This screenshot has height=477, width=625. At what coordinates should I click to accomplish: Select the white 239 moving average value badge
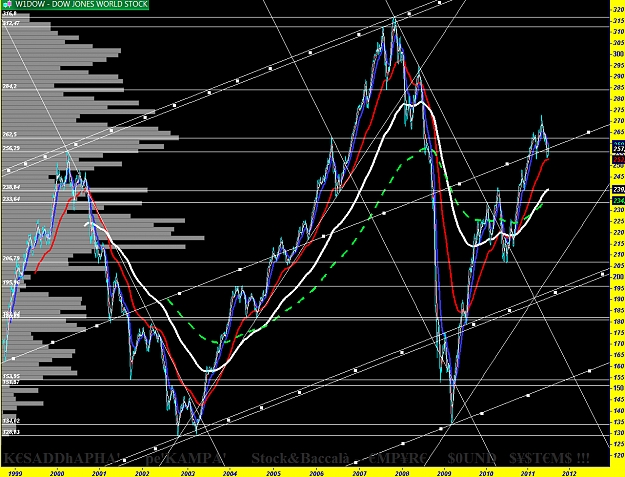click(x=618, y=189)
